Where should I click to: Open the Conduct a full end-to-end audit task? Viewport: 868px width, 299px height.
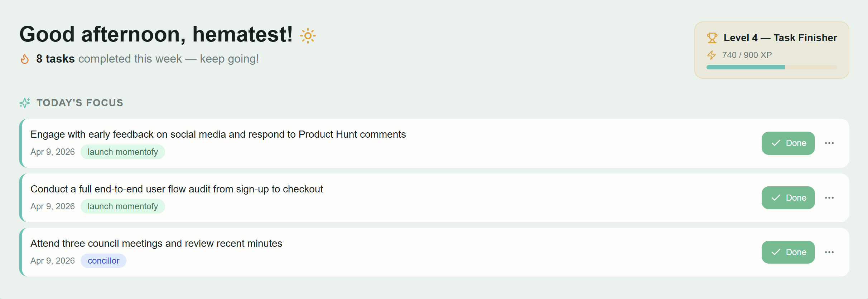tap(177, 189)
